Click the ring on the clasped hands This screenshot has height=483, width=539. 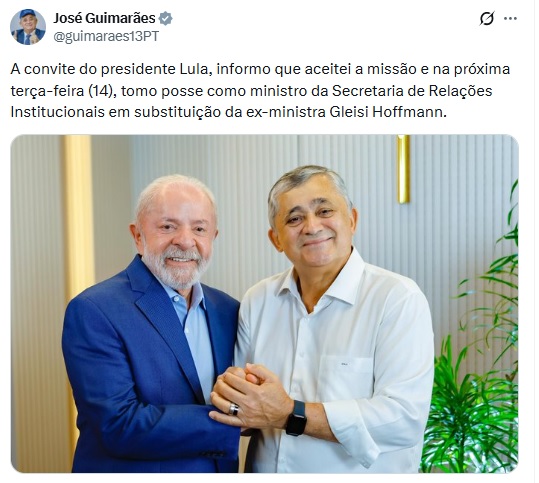click(233, 409)
